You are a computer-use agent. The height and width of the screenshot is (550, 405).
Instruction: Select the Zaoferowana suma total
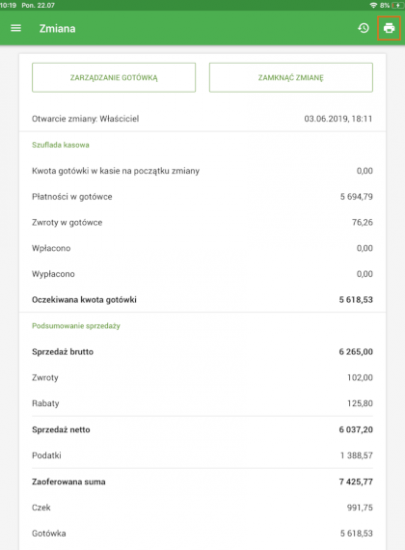[356, 482]
